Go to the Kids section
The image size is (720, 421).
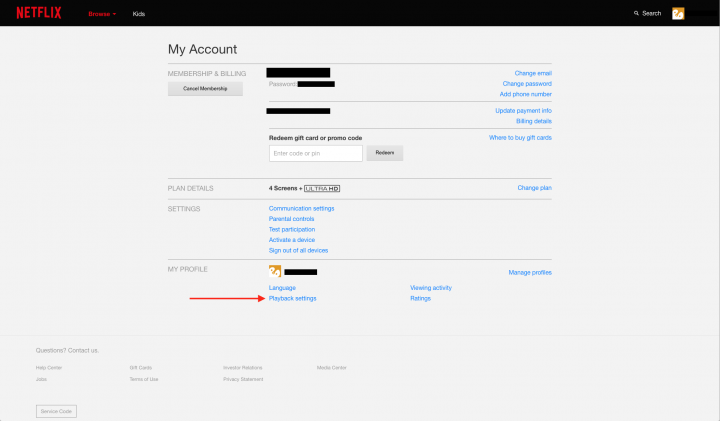pyautogui.click(x=139, y=14)
